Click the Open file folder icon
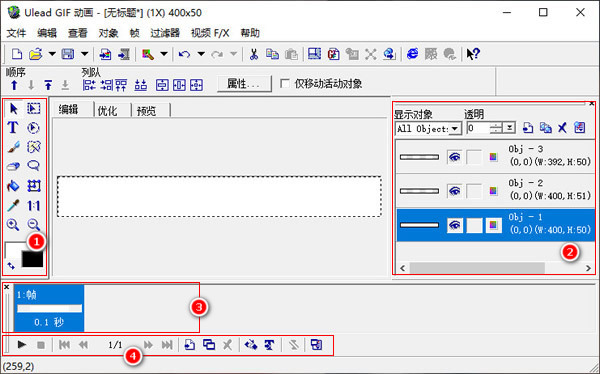The height and width of the screenshot is (374, 600). tap(35, 54)
